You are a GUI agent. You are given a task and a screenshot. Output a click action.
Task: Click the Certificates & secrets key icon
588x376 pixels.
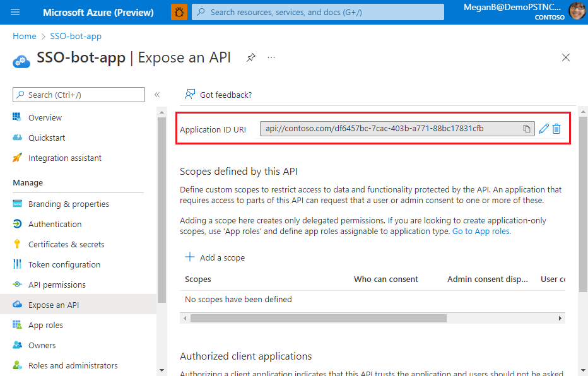point(17,244)
